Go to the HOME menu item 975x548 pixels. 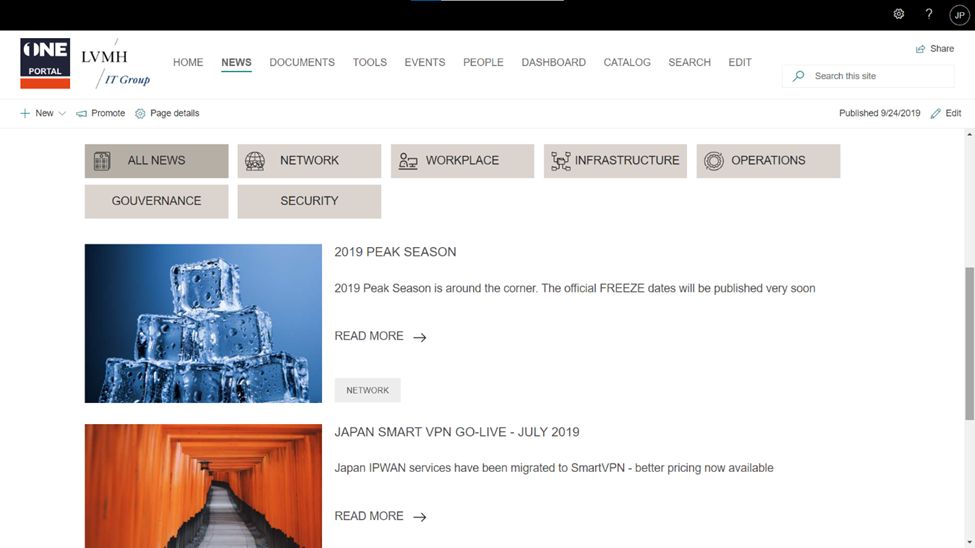[188, 62]
